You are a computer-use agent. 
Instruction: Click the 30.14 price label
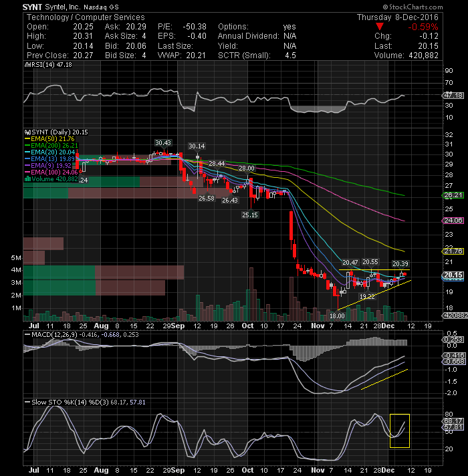[197, 146]
